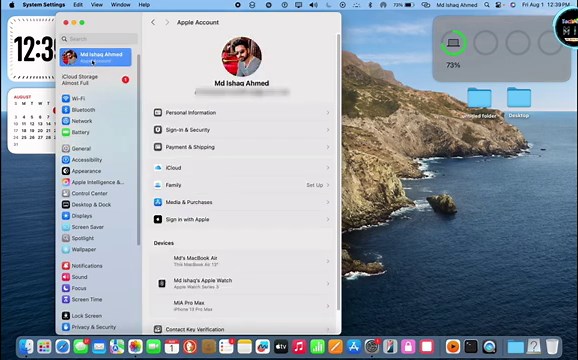Select the Sound sidebar item
The image size is (578, 360).
[x=75, y=277]
